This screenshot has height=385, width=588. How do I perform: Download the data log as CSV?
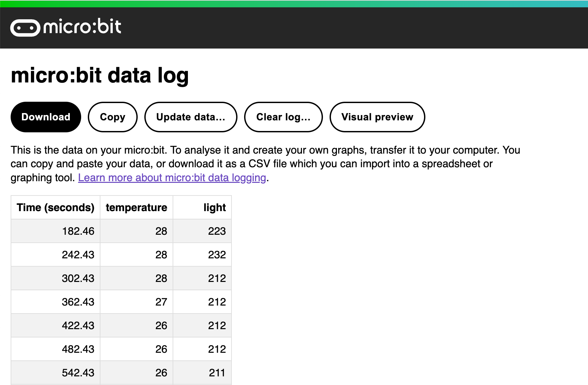pos(46,117)
